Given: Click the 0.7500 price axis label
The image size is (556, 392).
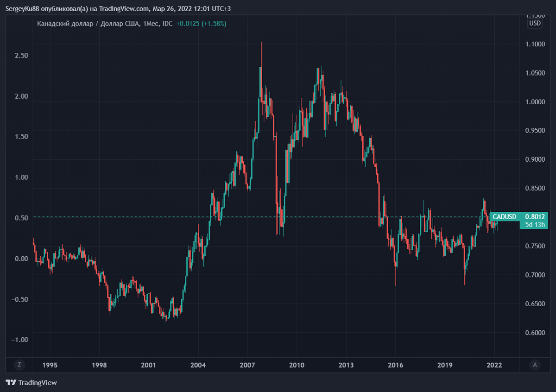Looking at the screenshot, I should click(535, 246).
